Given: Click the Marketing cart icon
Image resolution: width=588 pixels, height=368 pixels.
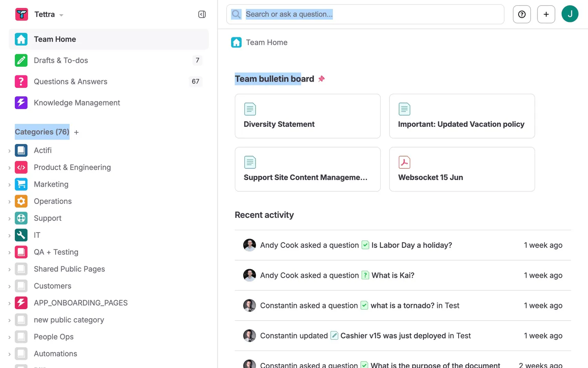Looking at the screenshot, I should 21,184.
